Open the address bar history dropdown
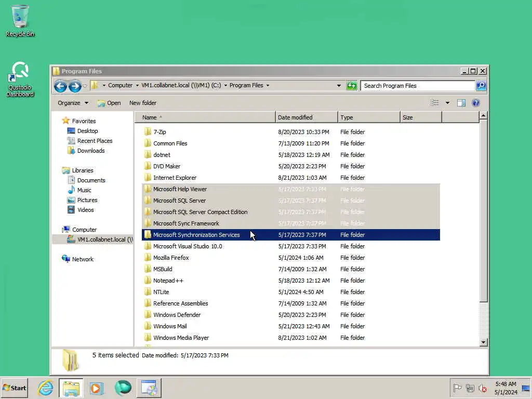This screenshot has width=532, height=399. [339, 86]
